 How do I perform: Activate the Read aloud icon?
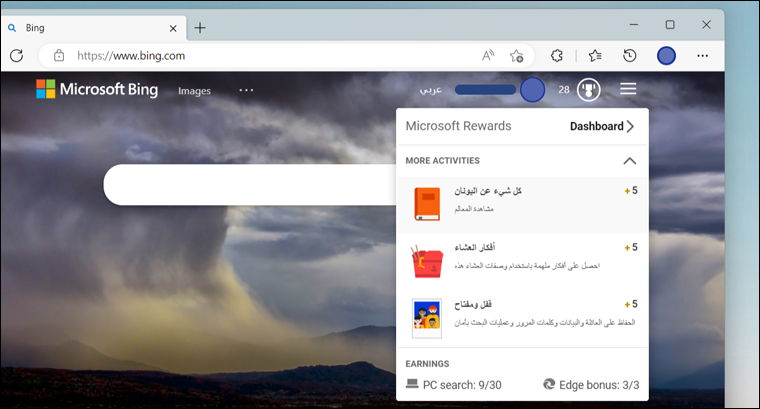pos(488,56)
